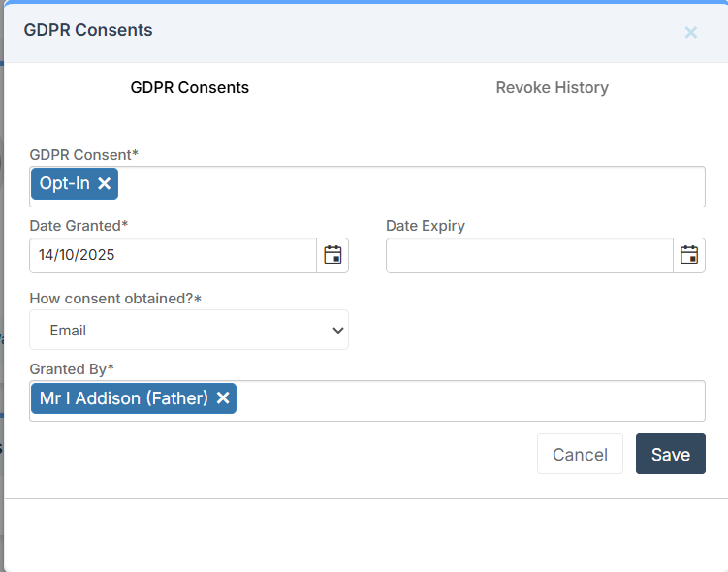Screen dimensions: 728x572
Task: Switch to the Revoke History tab
Action: (x=552, y=87)
